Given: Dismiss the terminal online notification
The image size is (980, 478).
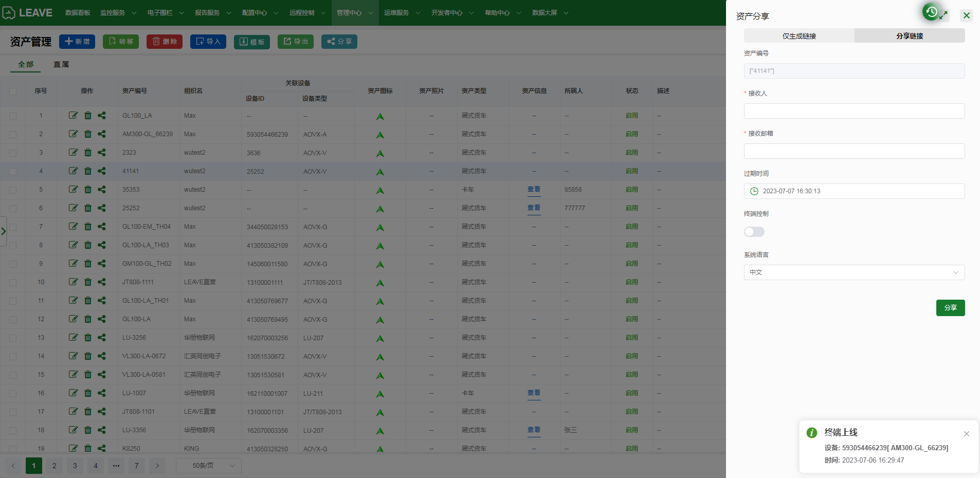Looking at the screenshot, I should 967,434.
